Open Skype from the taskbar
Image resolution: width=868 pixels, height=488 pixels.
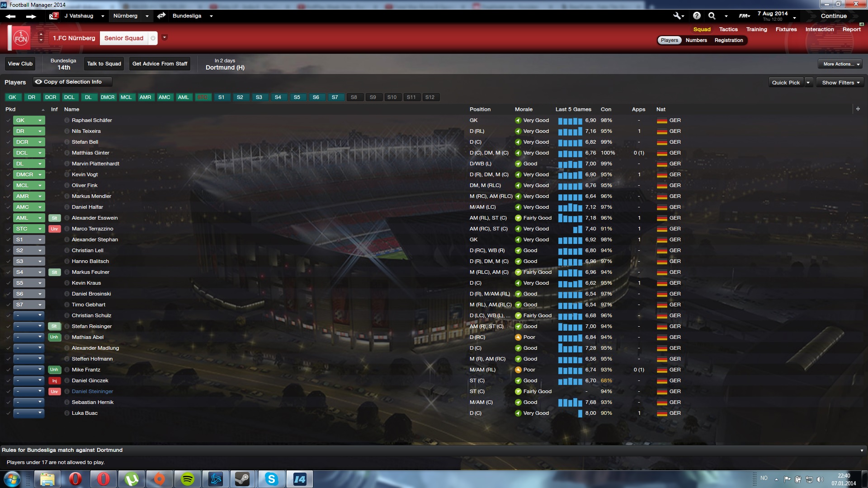tap(271, 479)
